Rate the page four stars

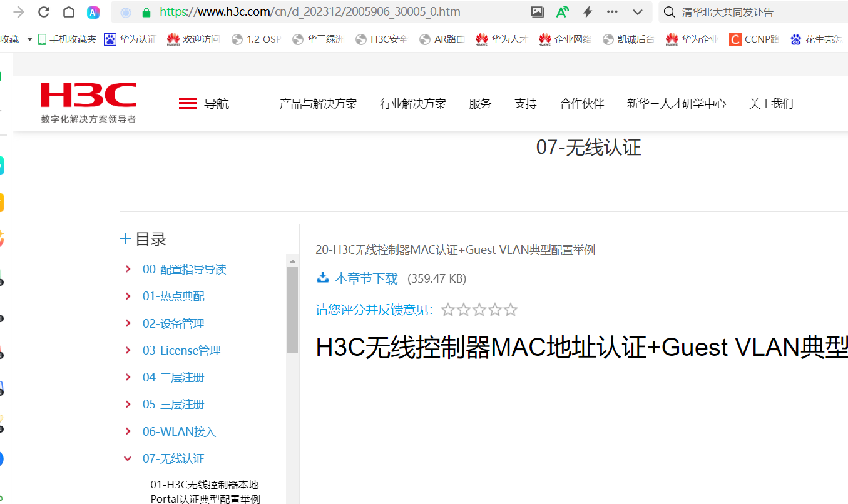coord(495,310)
